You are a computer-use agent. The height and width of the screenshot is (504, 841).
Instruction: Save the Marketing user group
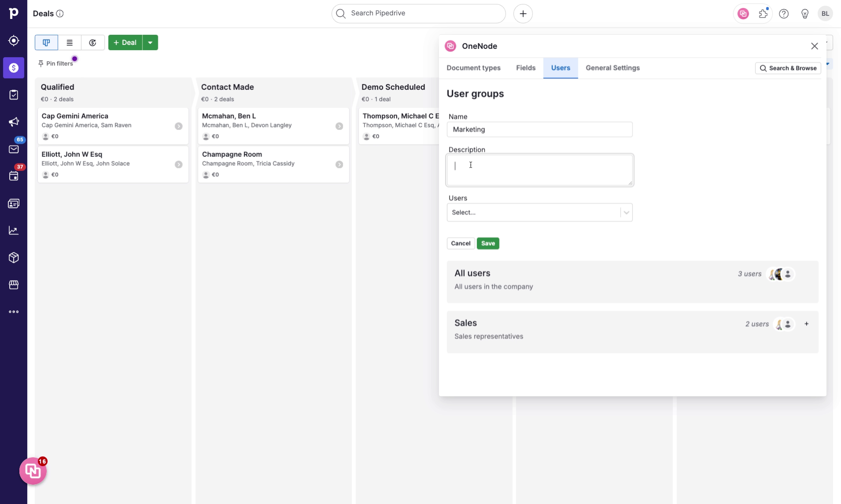[488, 244]
